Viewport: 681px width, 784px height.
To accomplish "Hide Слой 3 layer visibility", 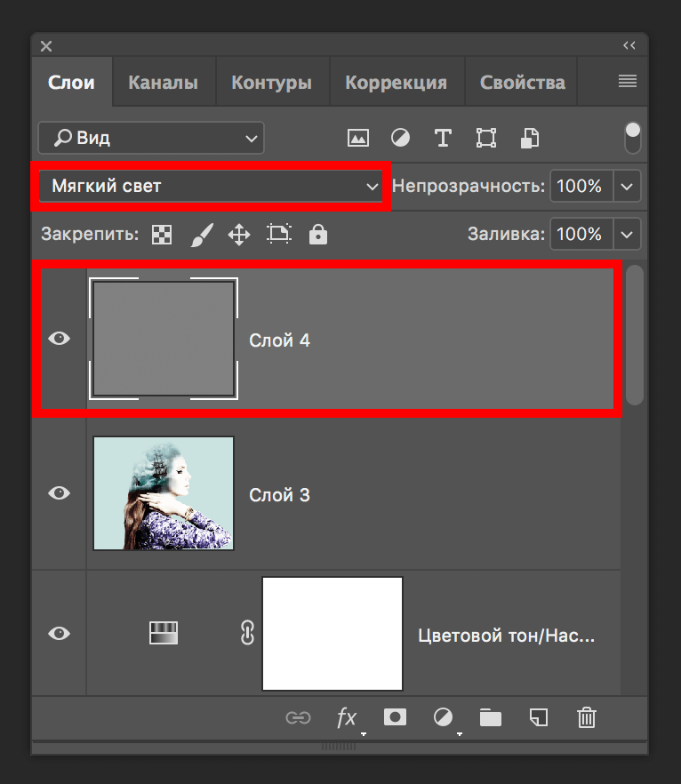I will point(60,492).
